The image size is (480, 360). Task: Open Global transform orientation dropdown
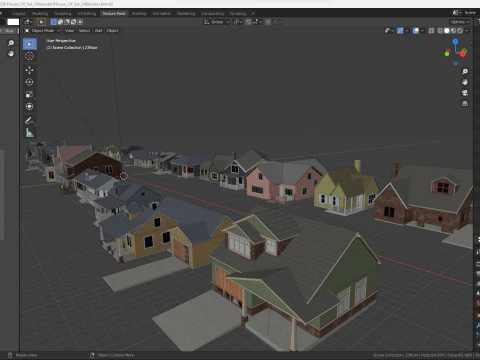pos(217,22)
